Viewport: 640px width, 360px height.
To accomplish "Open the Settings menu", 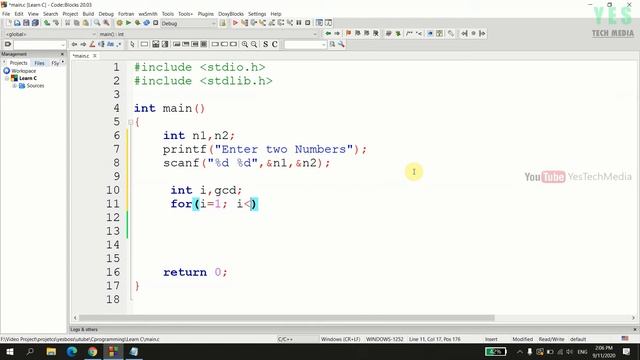I will (257, 14).
